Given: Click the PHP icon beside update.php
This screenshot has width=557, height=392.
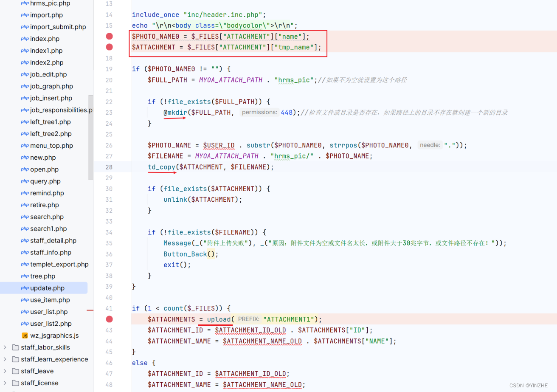Looking at the screenshot, I should pos(25,288).
